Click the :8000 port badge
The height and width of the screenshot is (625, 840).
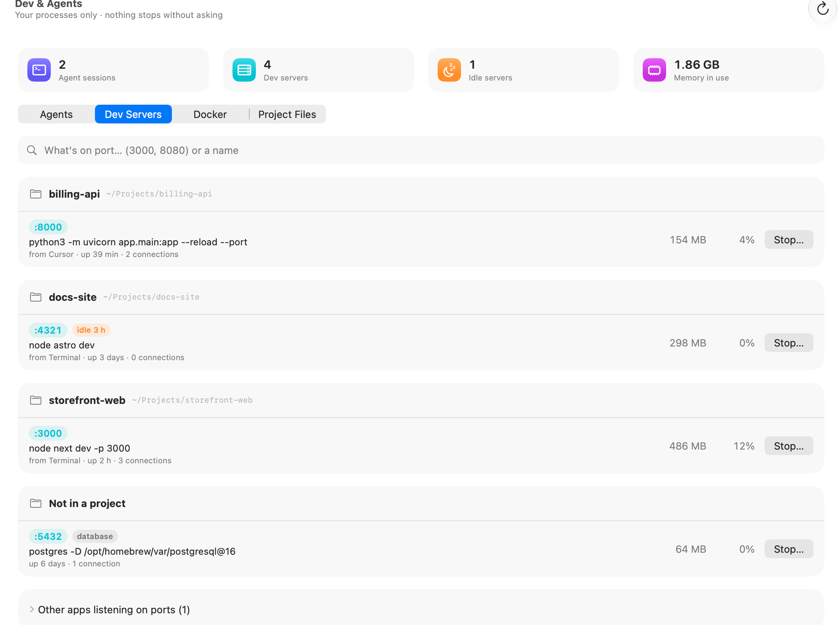click(x=48, y=227)
